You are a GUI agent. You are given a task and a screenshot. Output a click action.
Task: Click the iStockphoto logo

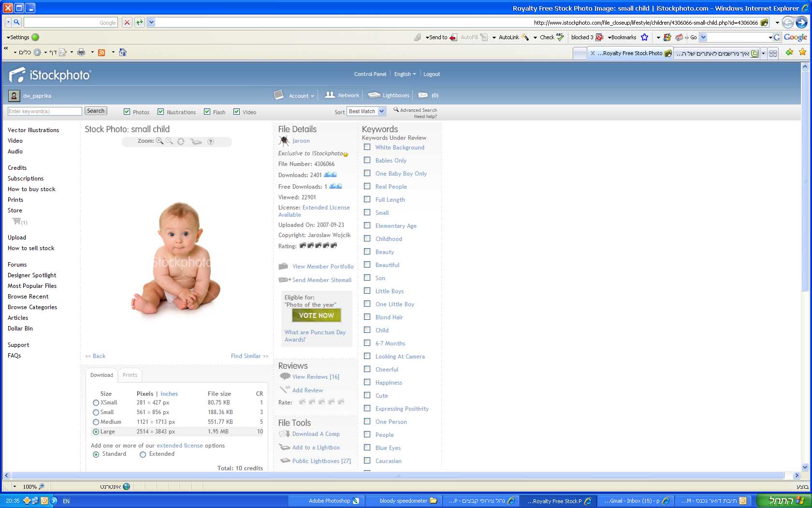50,75
